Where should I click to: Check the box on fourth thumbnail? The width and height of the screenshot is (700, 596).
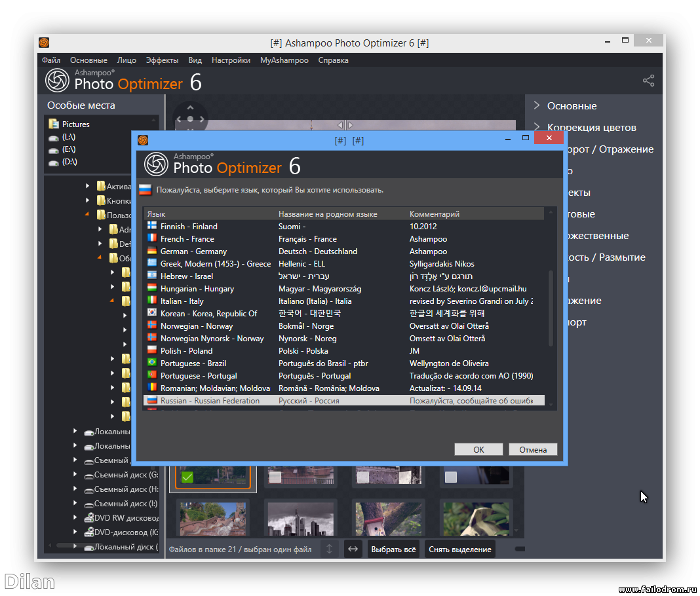tap(451, 477)
